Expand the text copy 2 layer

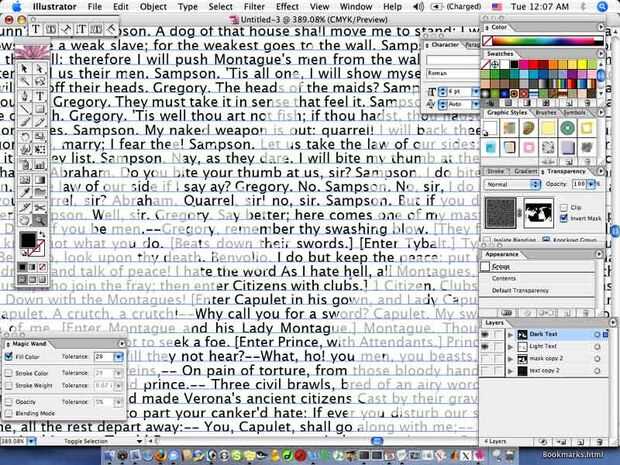[510, 371]
